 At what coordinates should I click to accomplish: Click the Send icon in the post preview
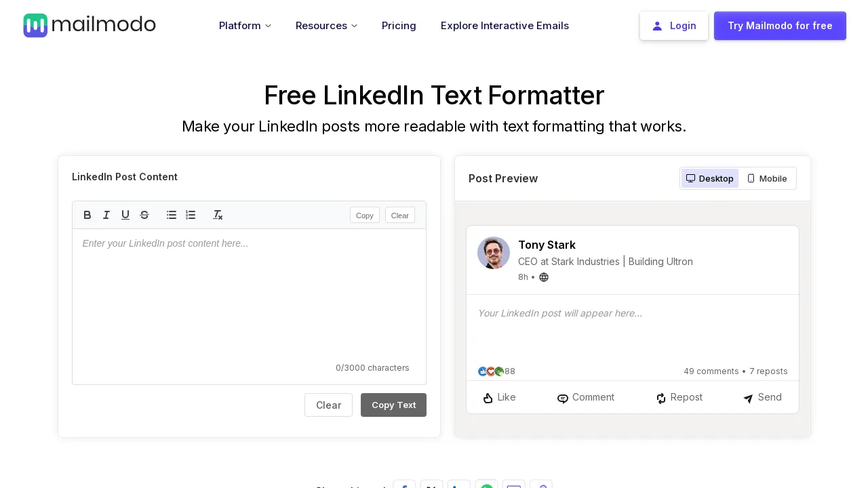[762, 397]
